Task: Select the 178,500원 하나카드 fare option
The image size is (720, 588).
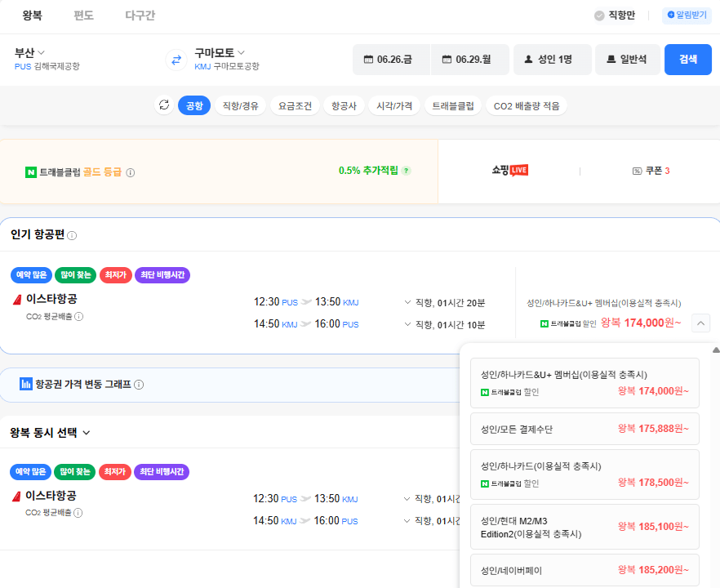Action: coord(584,474)
